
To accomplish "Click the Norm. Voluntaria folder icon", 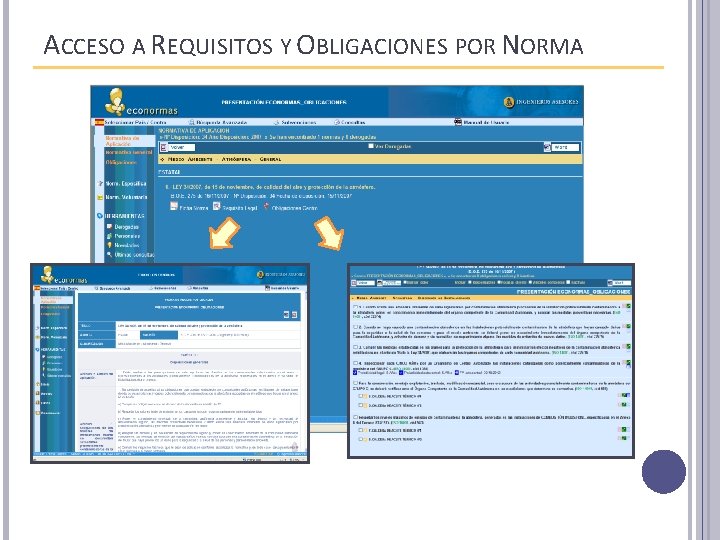I will tap(100, 197).
